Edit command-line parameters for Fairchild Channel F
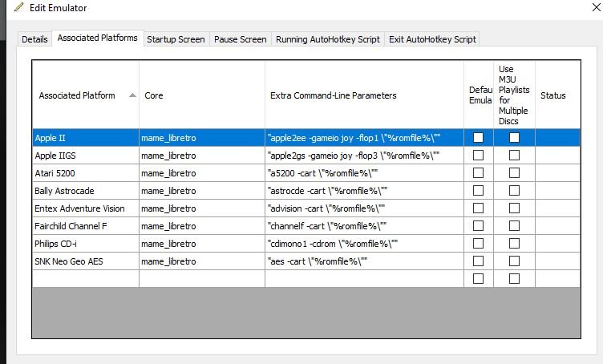 [364, 226]
